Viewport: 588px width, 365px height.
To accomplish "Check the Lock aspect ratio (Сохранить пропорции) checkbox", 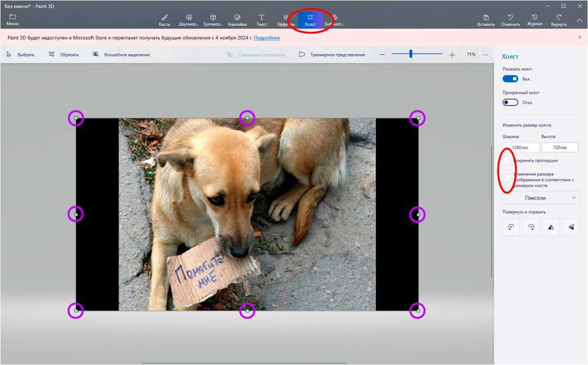I will [507, 160].
